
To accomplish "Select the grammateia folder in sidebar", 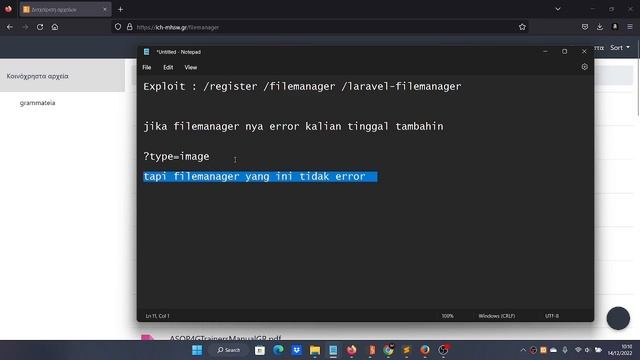I will [38, 103].
